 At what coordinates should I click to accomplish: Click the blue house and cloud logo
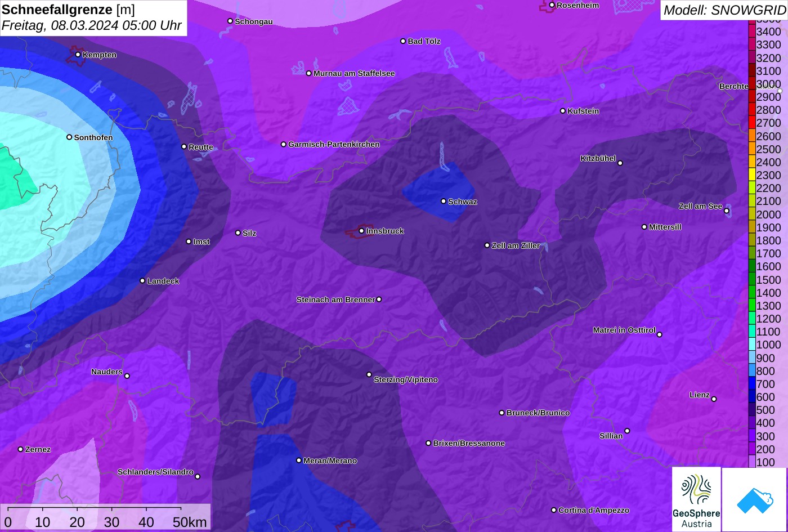[754, 499]
